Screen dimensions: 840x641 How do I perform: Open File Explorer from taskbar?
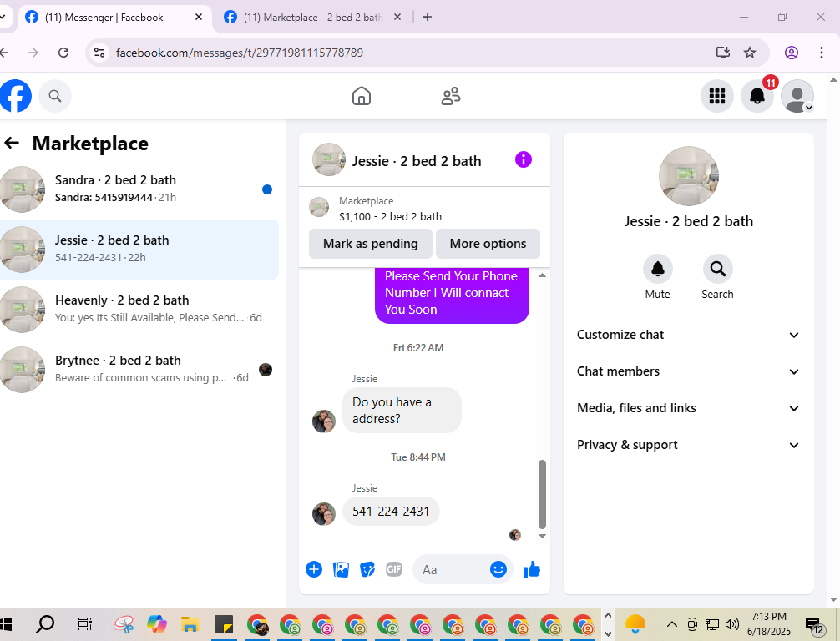pyautogui.click(x=190, y=623)
